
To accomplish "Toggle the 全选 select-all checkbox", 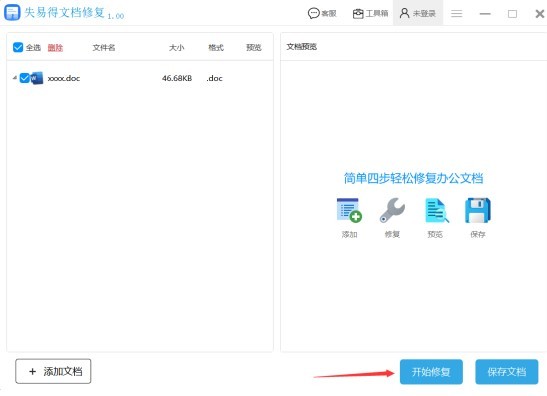I will (x=18, y=47).
